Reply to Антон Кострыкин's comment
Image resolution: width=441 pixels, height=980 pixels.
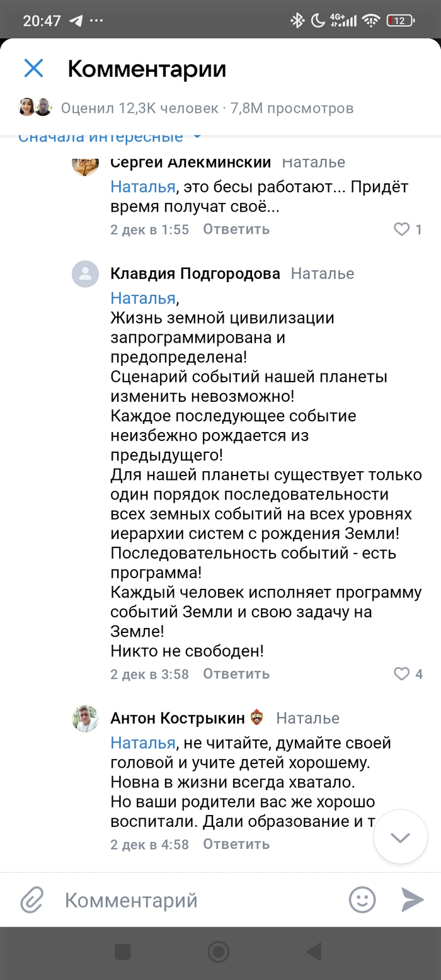tap(236, 844)
